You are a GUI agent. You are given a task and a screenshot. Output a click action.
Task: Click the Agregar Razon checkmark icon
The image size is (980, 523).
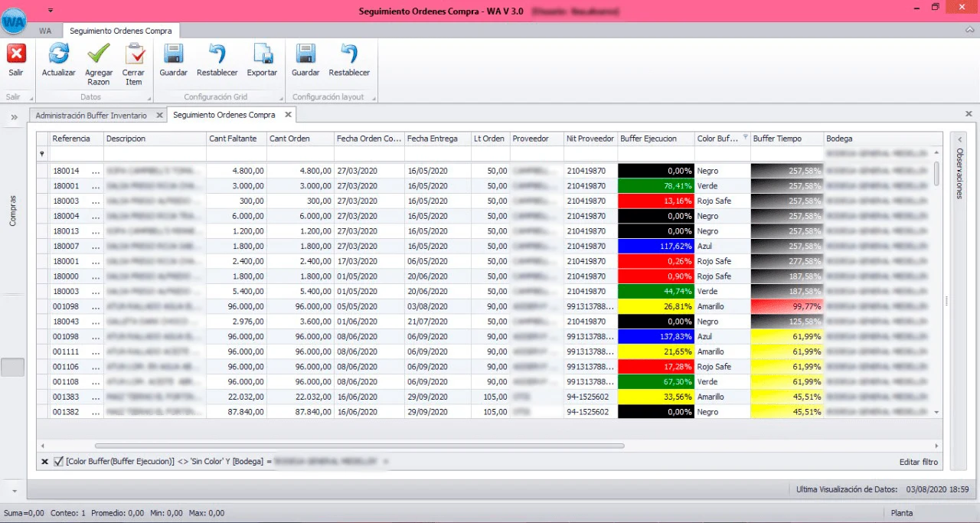(99, 54)
